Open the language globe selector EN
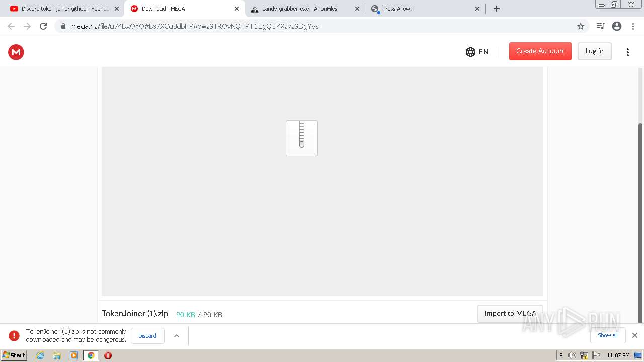644x362 pixels. tap(477, 52)
